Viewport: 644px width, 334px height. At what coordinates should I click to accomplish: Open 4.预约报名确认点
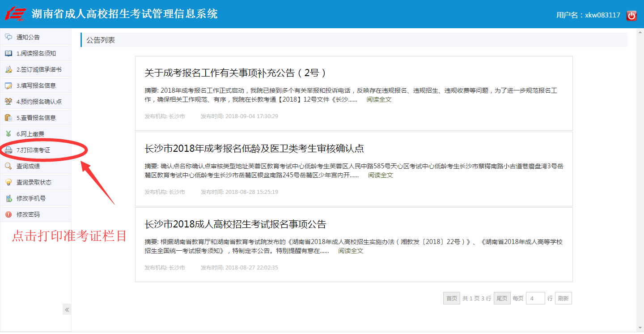36,102
